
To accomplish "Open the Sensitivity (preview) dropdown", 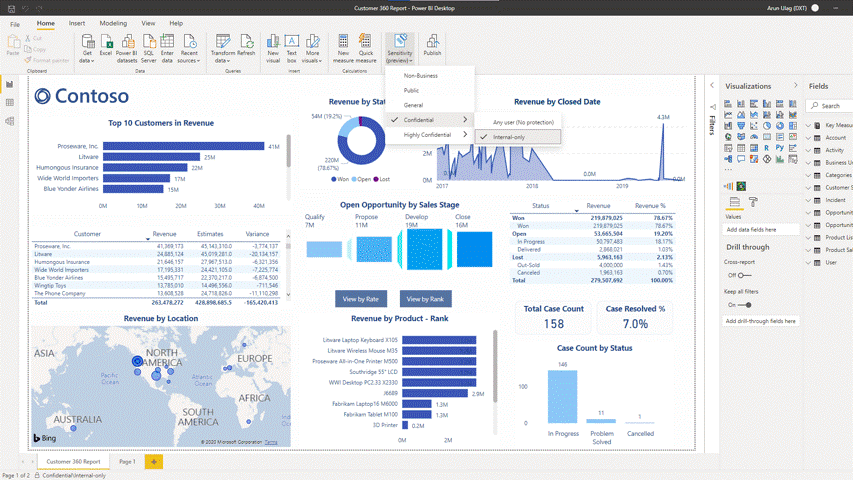I will coord(400,48).
